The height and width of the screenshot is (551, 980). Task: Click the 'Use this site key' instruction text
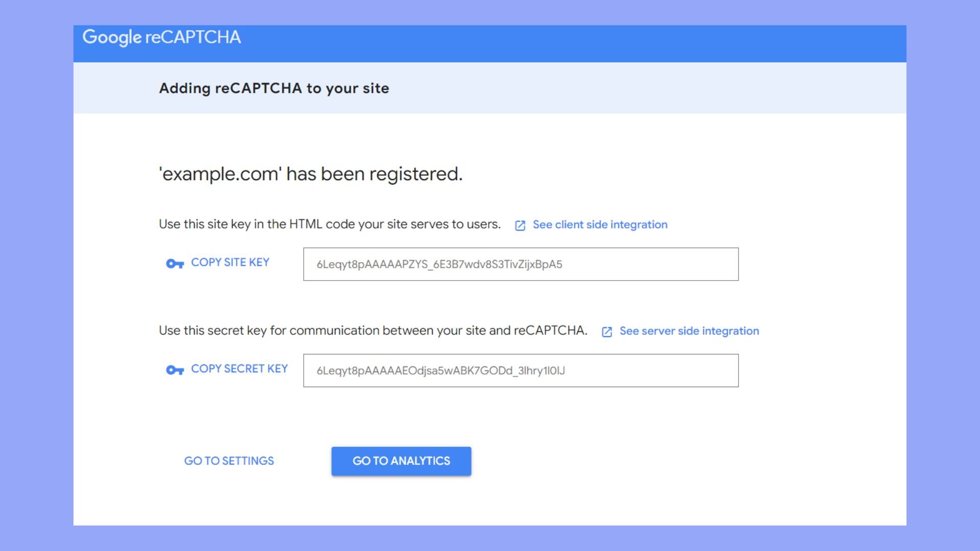tap(329, 224)
